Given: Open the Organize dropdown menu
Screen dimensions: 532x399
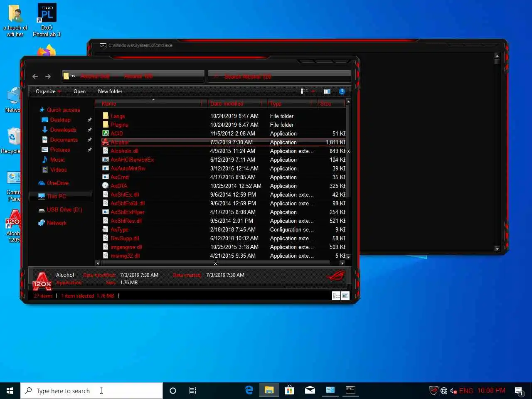Looking at the screenshot, I should [48, 91].
